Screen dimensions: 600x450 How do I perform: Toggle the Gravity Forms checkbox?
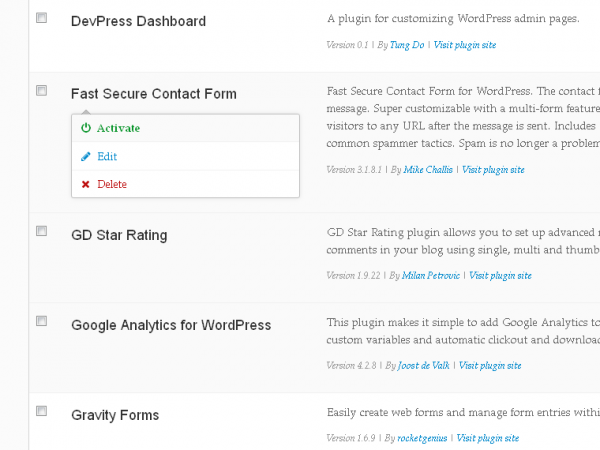point(41,411)
